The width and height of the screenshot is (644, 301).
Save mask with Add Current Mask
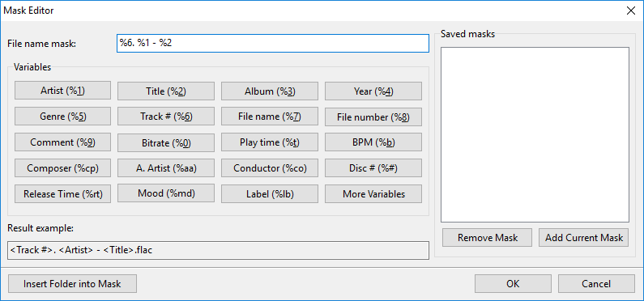583,237
